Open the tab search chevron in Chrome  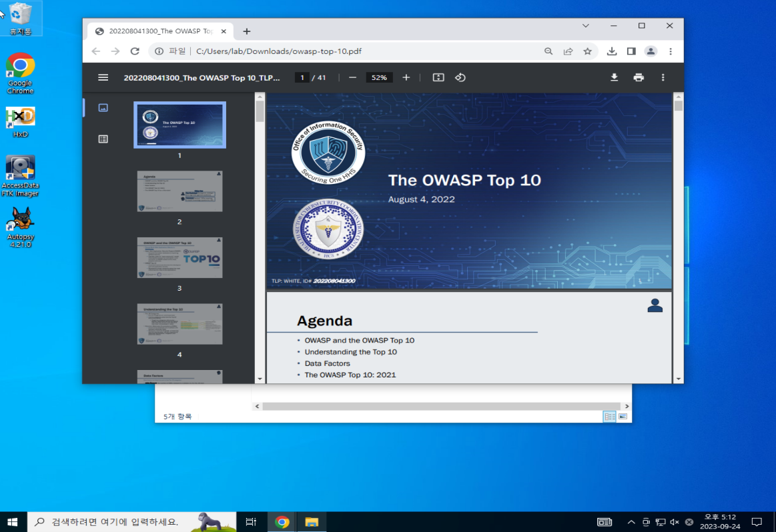click(x=585, y=26)
